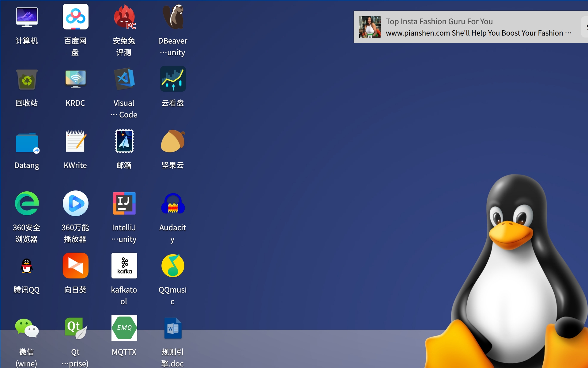Viewport: 588px width, 368px height.
Task: Open the 回收站 recycle bin
Action: (x=27, y=79)
